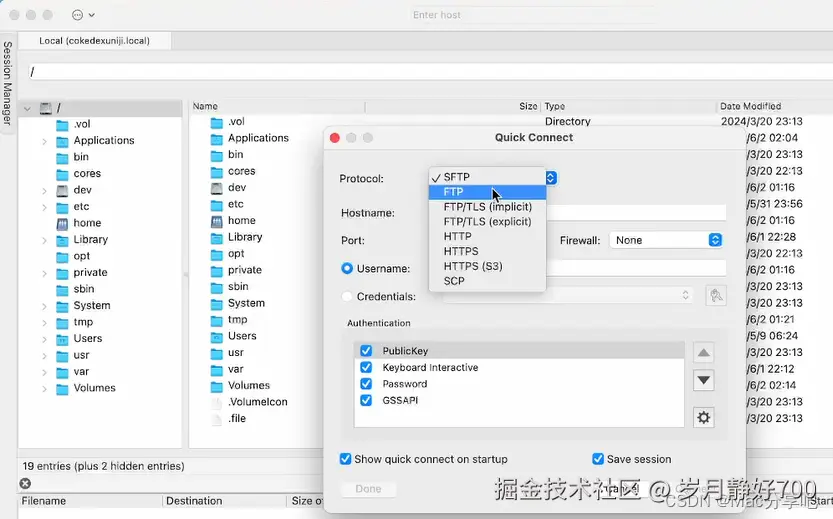Choose SCP from protocol list
Screen dimensions: 833x519
487,281
